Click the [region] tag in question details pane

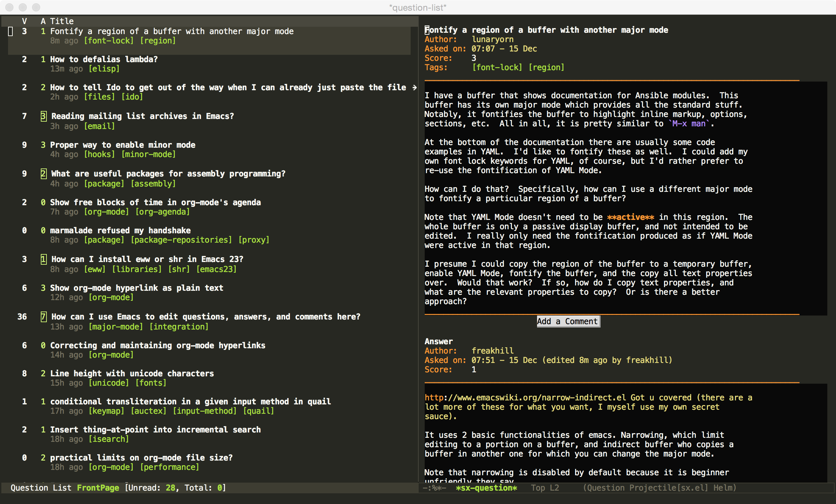pos(546,68)
